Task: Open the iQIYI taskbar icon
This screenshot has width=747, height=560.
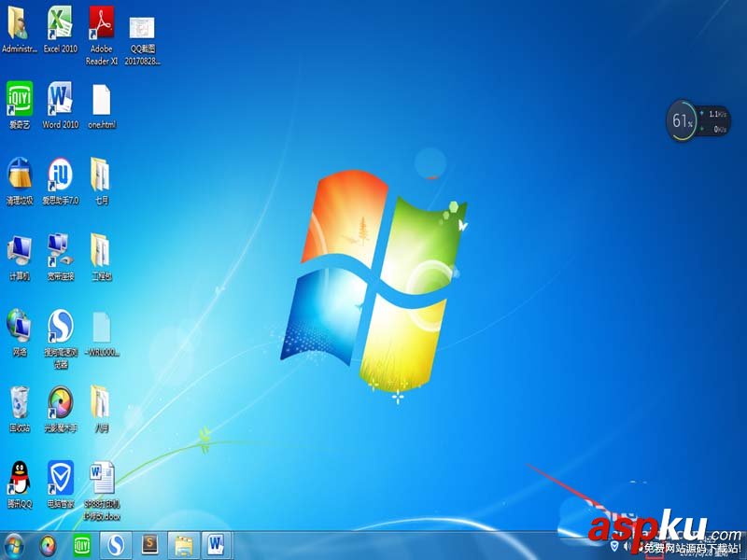Action: (x=82, y=546)
